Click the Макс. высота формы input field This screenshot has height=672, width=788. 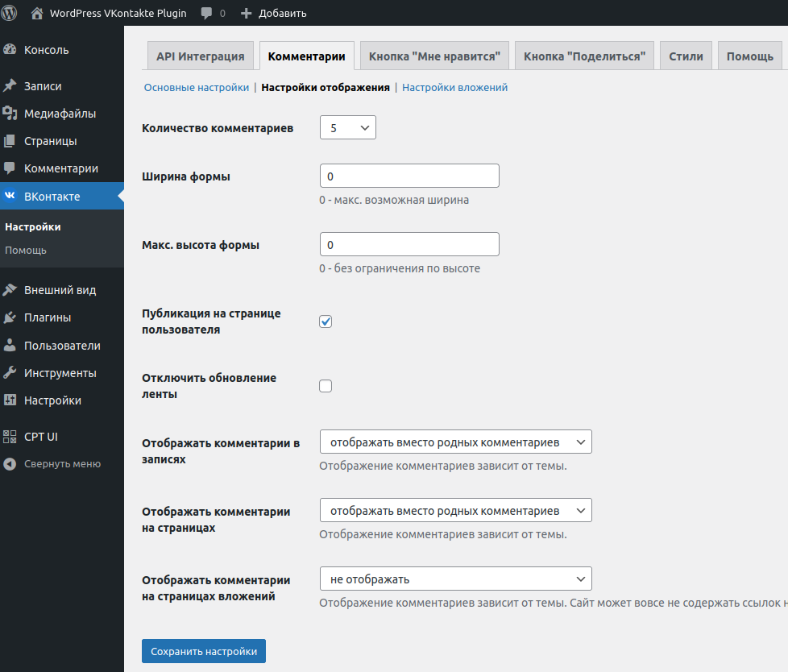[x=409, y=244]
